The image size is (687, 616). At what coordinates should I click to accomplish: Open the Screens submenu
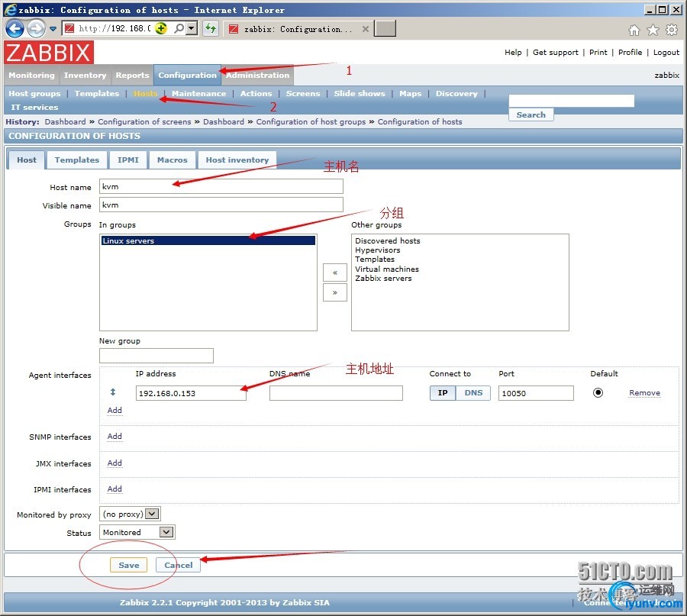[303, 94]
